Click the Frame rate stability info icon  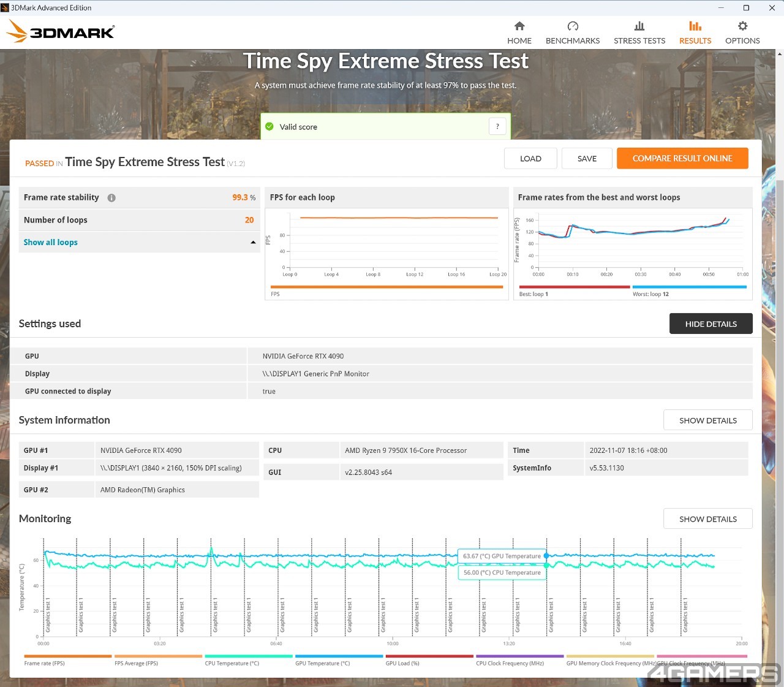[x=111, y=198]
